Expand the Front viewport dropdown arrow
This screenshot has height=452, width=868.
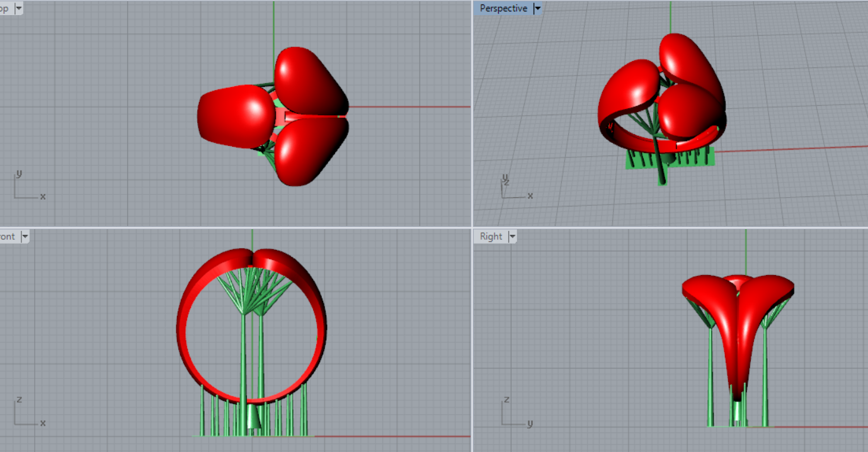pyautogui.click(x=25, y=237)
